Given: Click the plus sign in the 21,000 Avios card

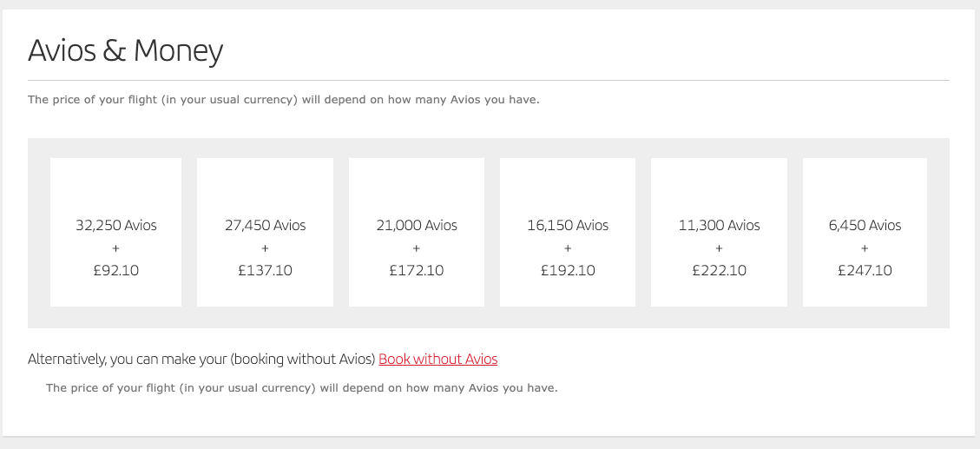Looking at the screenshot, I should [x=417, y=248].
